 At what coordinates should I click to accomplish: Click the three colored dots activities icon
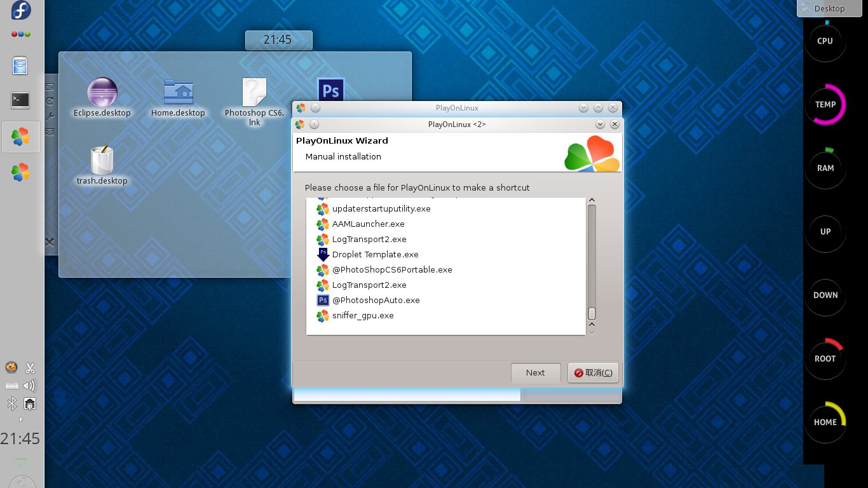(21, 34)
